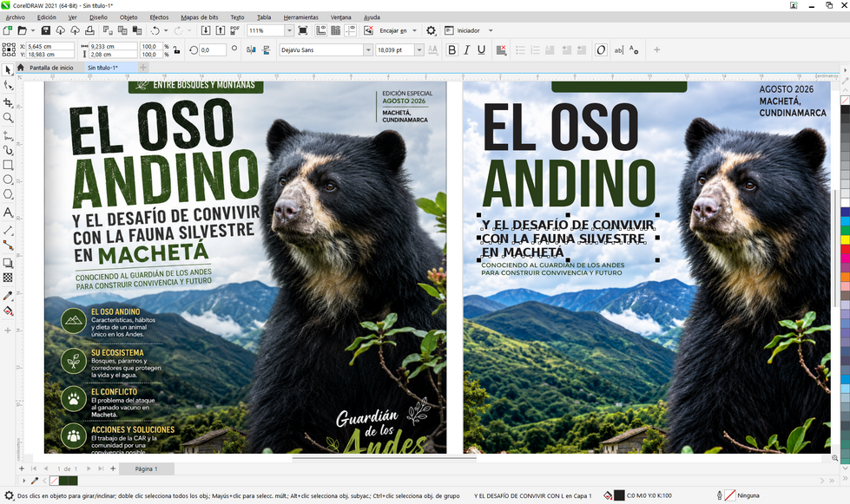Select the Interactive Fill bucket tool
Viewport: 850px width, 504px height.
click(8, 311)
